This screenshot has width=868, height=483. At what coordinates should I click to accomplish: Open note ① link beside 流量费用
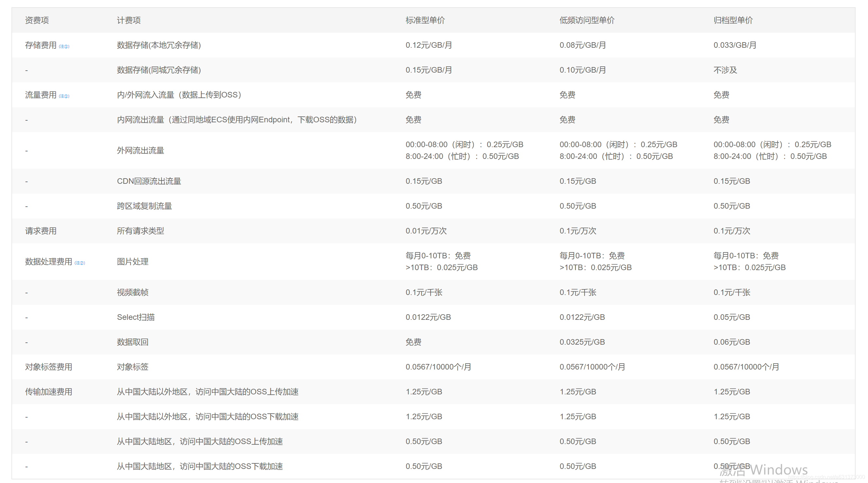64,96
